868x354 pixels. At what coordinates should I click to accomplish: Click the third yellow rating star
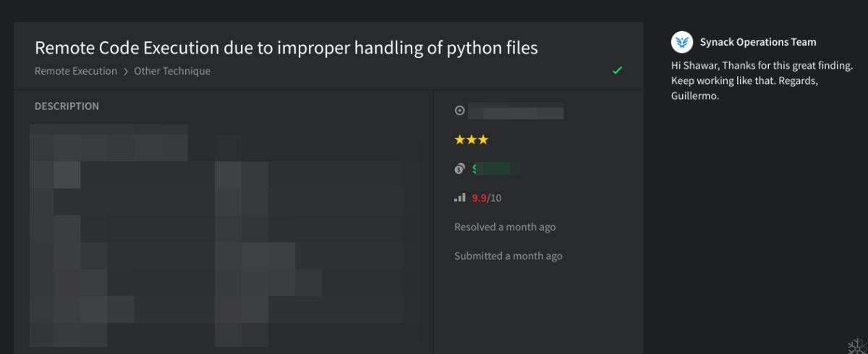[x=483, y=140]
